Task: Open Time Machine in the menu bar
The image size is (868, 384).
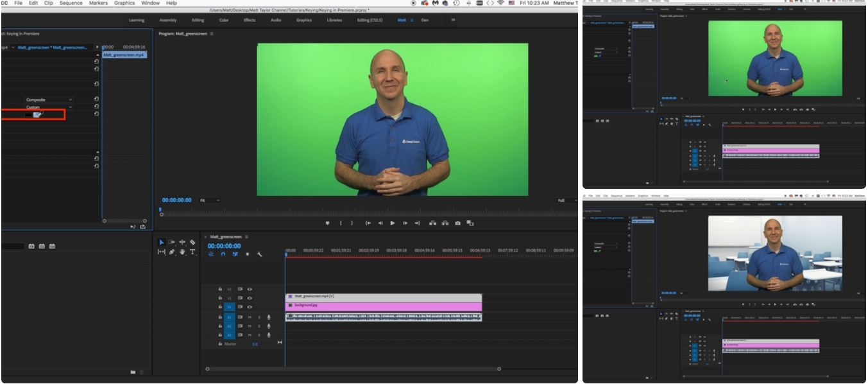Action: pyautogui.click(x=456, y=3)
